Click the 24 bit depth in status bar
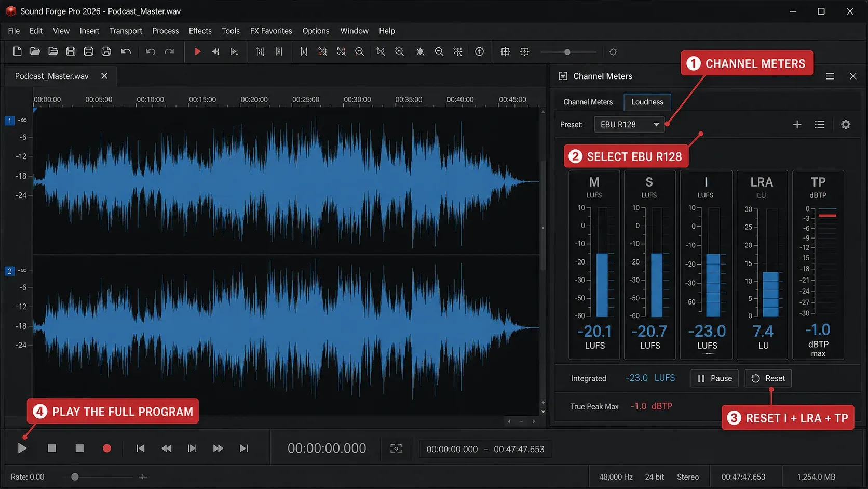 [x=654, y=477]
